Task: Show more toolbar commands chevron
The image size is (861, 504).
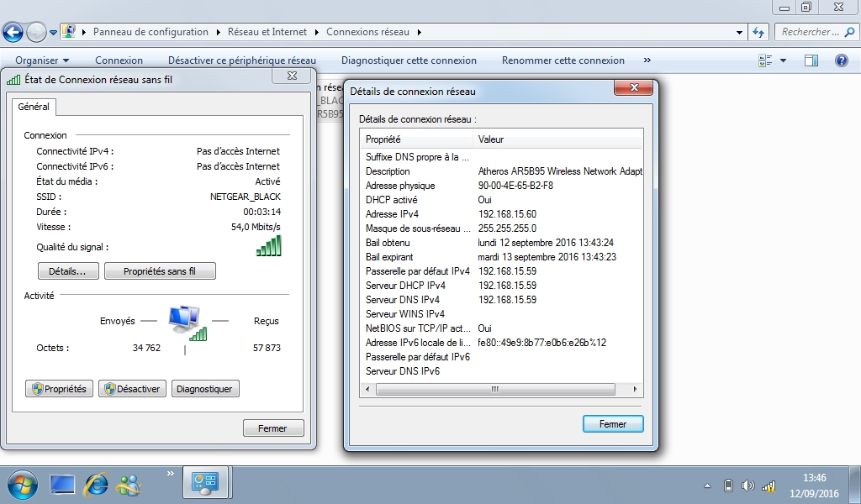Action: coord(647,60)
